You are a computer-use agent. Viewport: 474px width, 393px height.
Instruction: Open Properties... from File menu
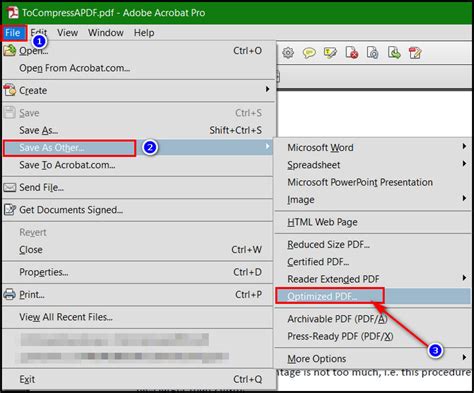(139, 272)
